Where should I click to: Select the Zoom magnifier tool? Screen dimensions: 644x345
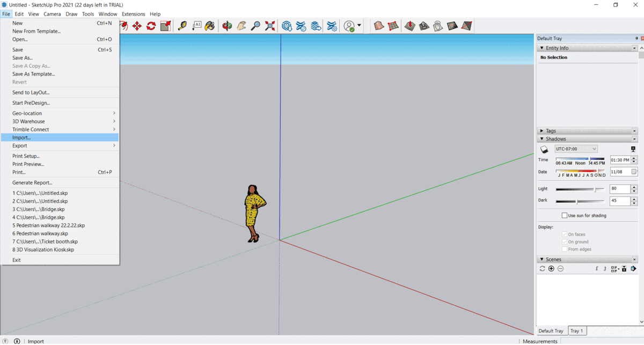click(256, 26)
